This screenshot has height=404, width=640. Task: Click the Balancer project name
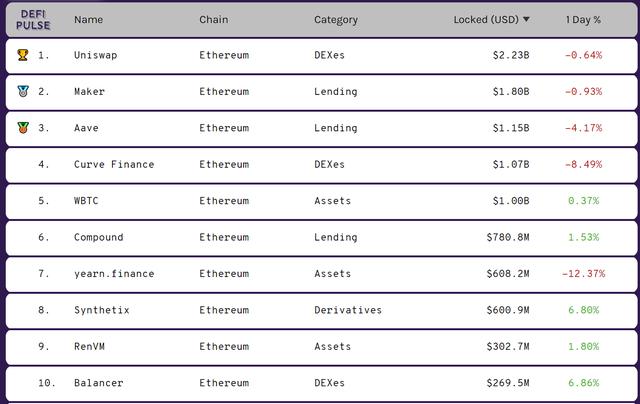[98, 383]
